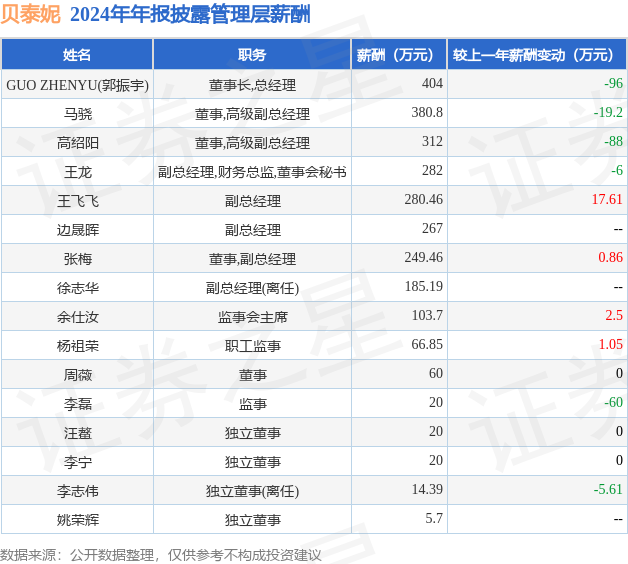Click the 职工监事 position cell
The image size is (628, 564).
(252, 346)
